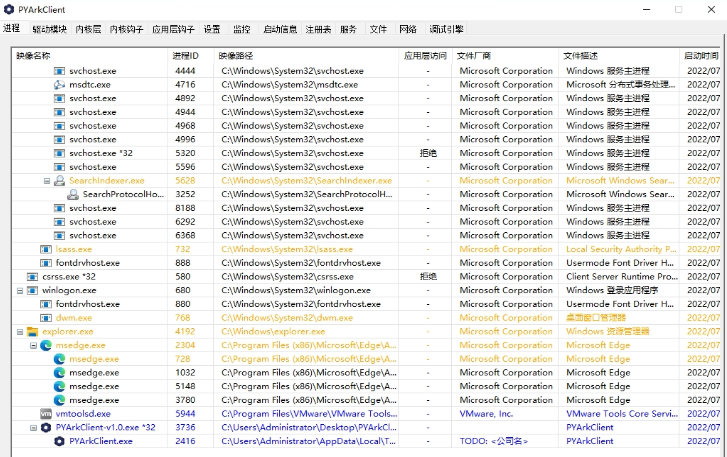727x457 pixels.
Task: Switch to the 文件 tab
Action: pyautogui.click(x=378, y=29)
